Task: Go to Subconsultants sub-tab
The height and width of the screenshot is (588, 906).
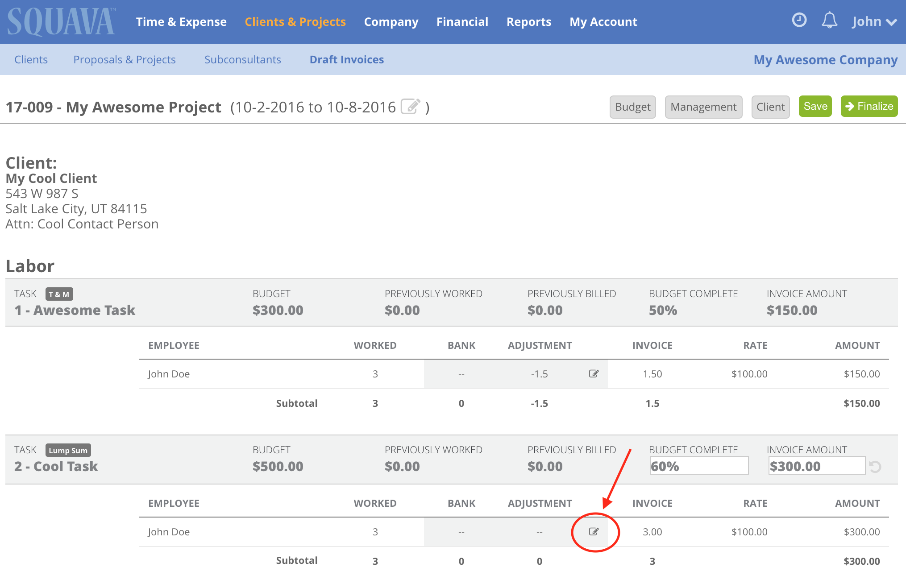Action: pos(242,59)
